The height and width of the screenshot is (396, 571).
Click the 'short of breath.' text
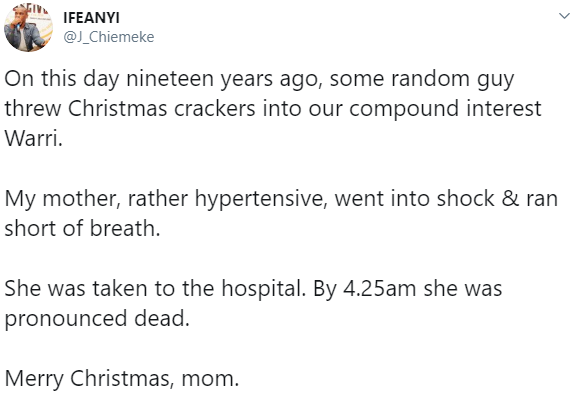click(x=82, y=228)
